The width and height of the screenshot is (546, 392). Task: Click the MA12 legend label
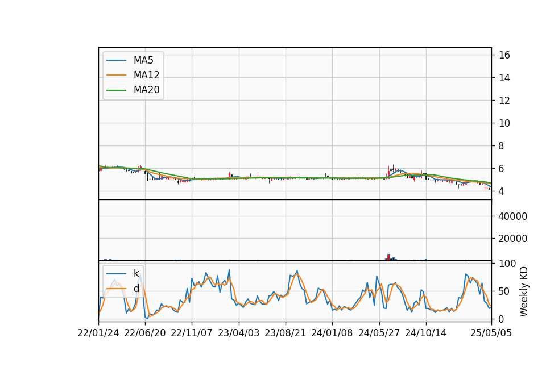146,75
